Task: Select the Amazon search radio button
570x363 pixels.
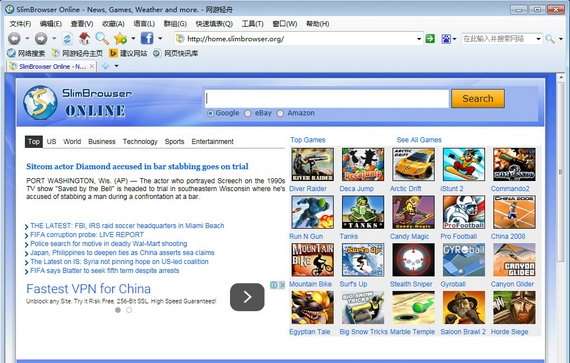Action: 280,113
